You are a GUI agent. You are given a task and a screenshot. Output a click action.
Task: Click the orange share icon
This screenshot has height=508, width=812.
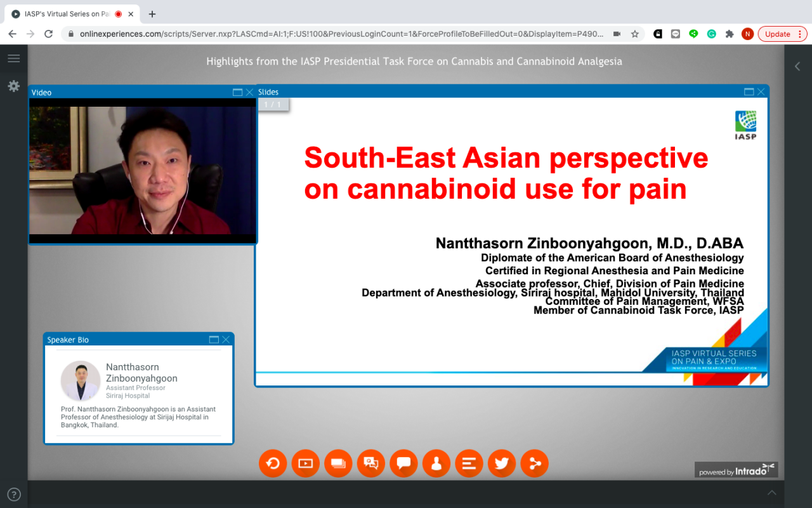[x=535, y=464]
